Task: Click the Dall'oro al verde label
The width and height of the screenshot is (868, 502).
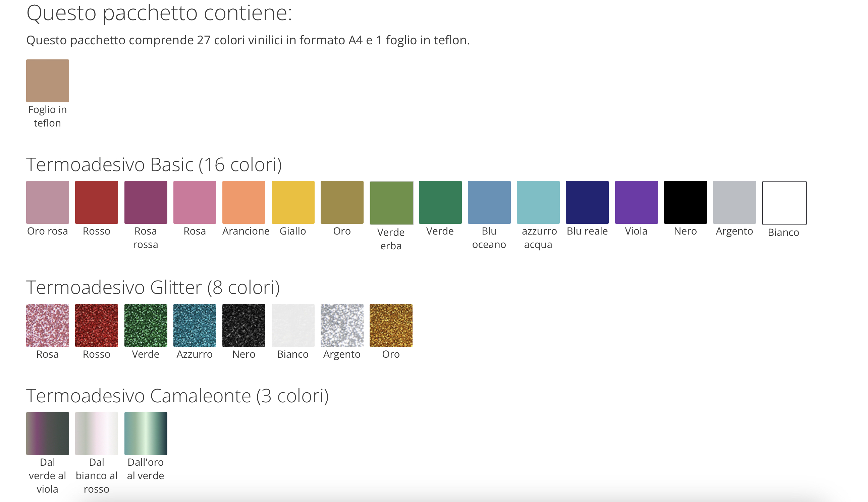Action: tap(146, 469)
